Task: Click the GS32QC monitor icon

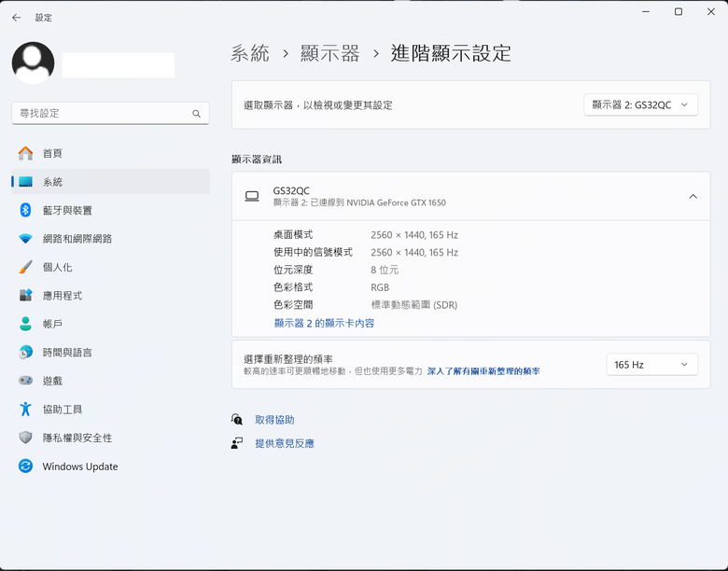Action: coord(252,196)
